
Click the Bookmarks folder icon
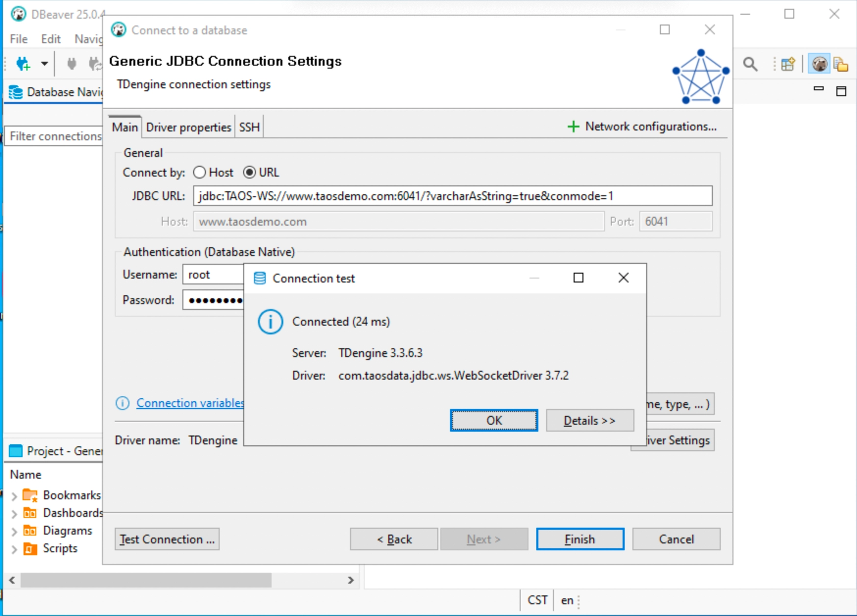[x=30, y=495]
